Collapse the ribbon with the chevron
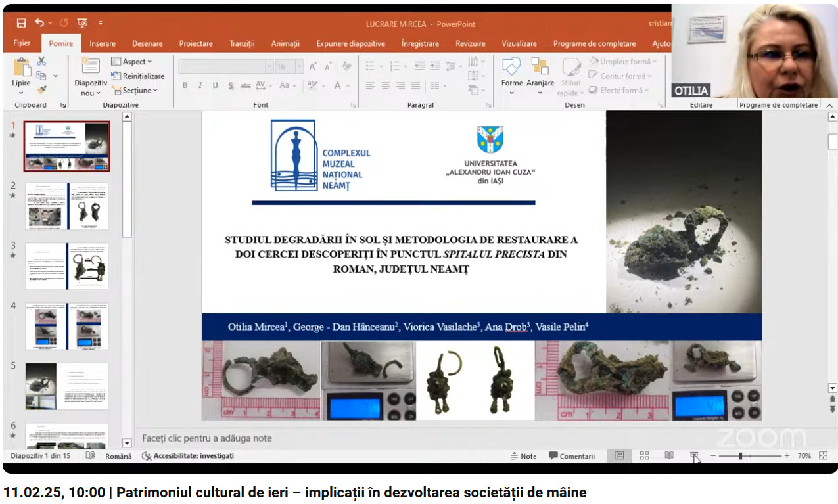The width and height of the screenshot is (838, 504). (830, 105)
